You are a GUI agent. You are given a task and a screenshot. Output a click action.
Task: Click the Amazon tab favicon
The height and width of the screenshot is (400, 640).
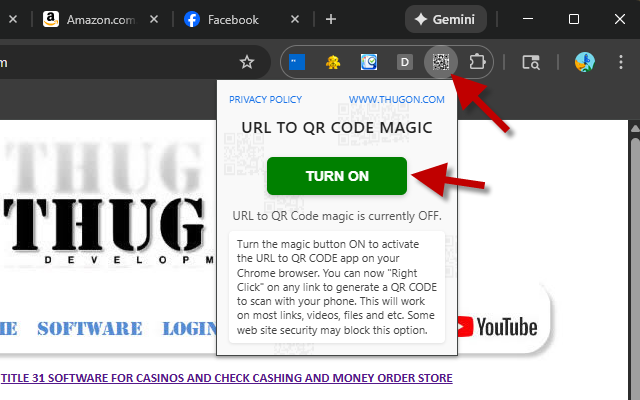pyautogui.click(x=51, y=19)
